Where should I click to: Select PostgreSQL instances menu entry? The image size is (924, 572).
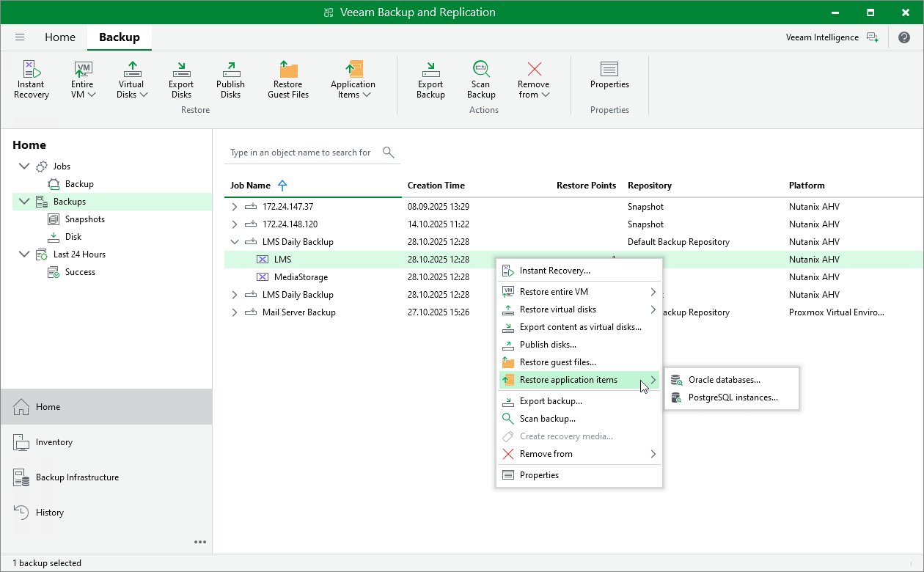click(733, 397)
